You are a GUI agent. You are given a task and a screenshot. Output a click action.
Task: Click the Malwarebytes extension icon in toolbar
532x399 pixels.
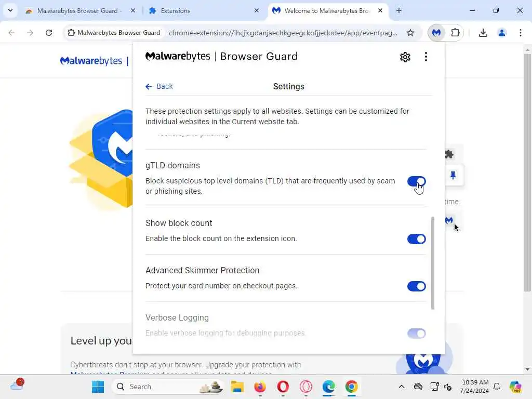pos(436,33)
